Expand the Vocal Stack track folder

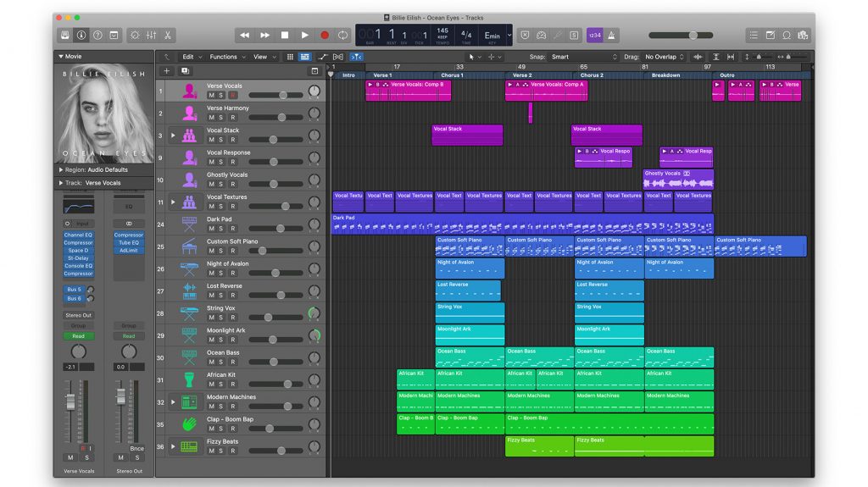[173, 135]
